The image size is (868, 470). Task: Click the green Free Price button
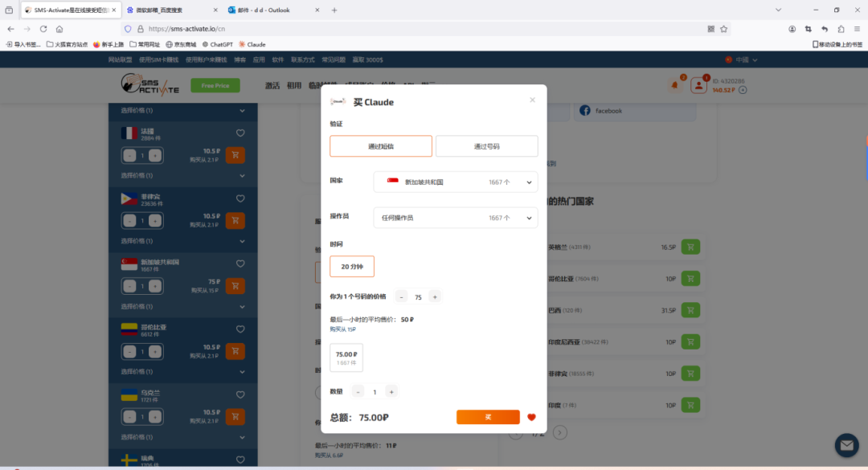click(x=215, y=85)
